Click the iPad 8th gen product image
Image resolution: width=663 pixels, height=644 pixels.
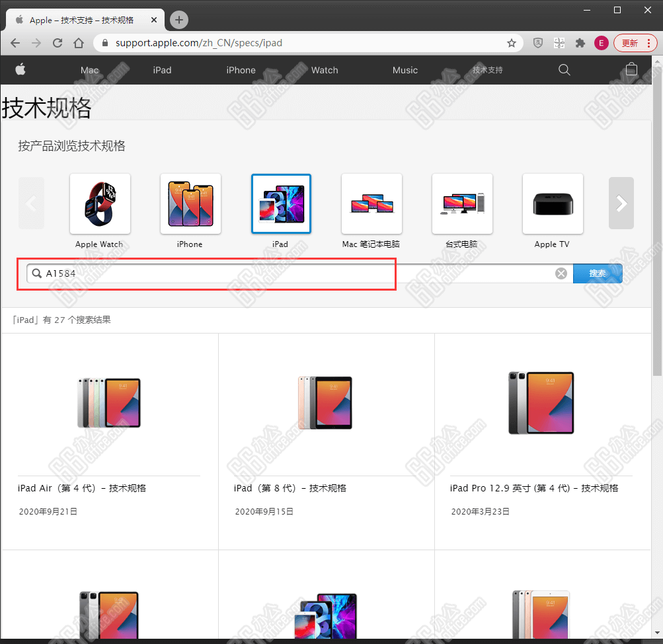point(325,403)
